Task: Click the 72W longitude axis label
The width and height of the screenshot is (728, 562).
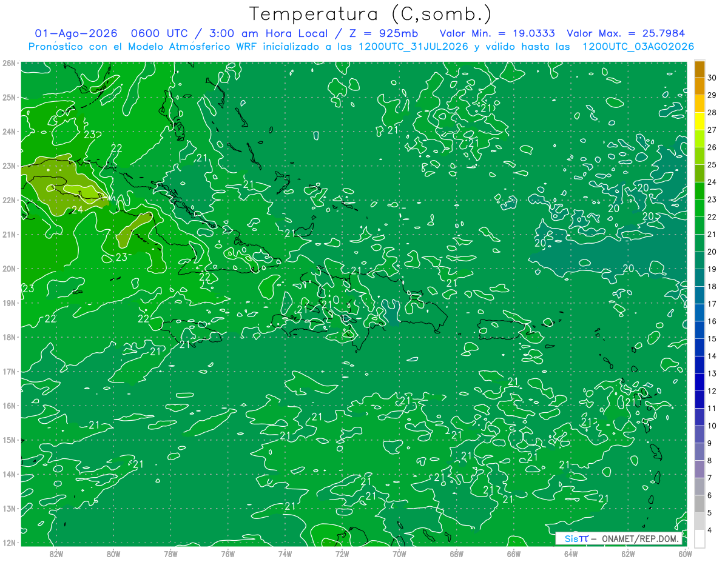Action: [x=342, y=554]
